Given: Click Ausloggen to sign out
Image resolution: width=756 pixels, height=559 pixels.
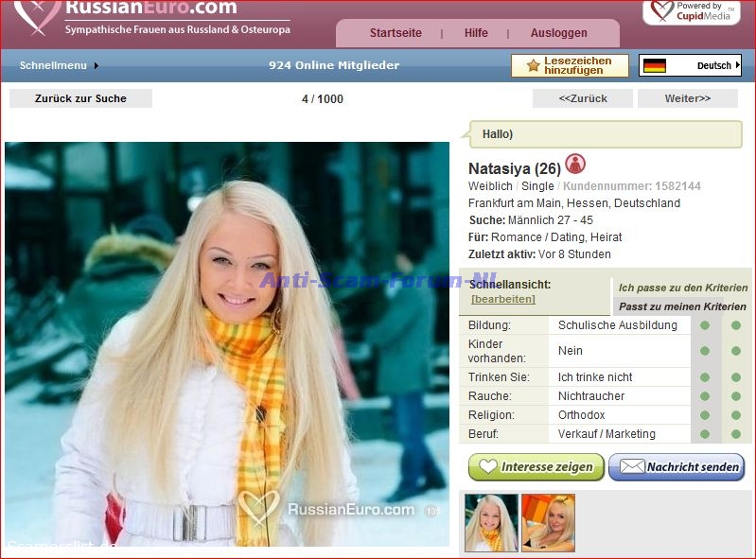Looking at the screenshot, I should (x=558, y=33).
